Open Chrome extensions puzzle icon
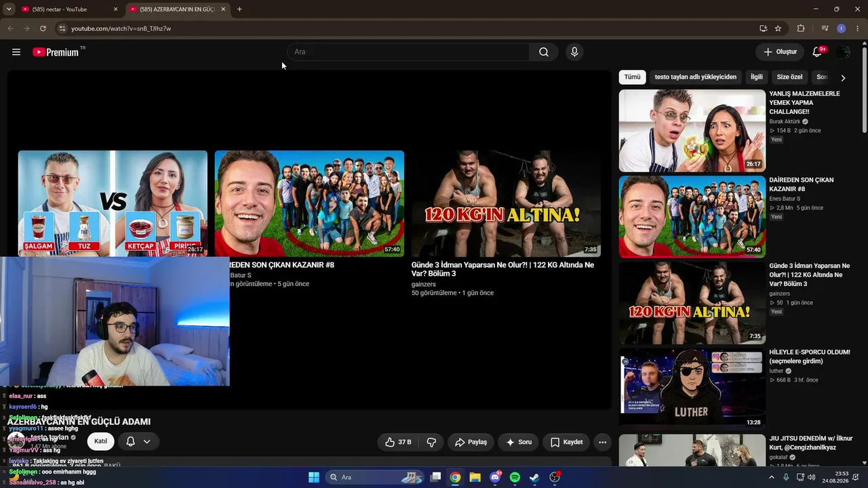Image resolution: width=868 pixels, height=488 pixels. 801,28
